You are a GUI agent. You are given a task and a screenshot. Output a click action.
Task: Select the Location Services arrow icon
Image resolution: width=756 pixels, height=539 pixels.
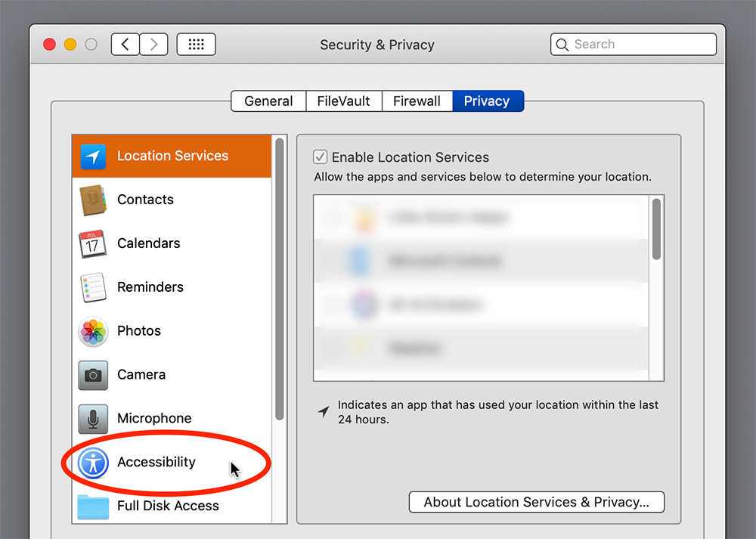pos(93,156)
